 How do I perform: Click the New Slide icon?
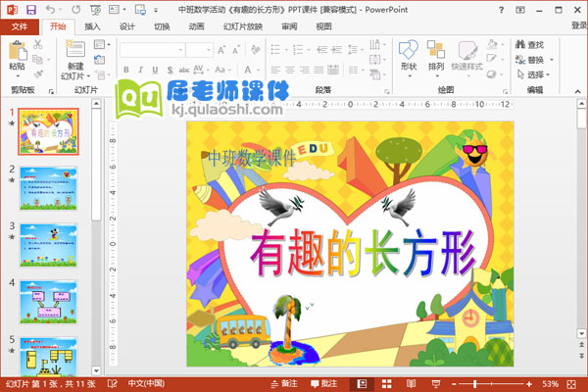tap(75, 50)
